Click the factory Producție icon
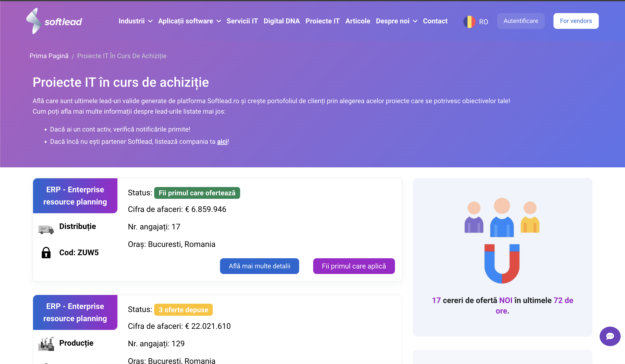This screenshot has width=625, height=364. [46, 344]
